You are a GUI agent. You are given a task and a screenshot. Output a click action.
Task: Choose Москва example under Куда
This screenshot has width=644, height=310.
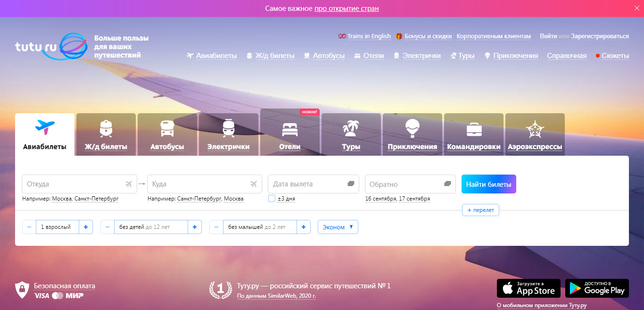coord(234,199)
